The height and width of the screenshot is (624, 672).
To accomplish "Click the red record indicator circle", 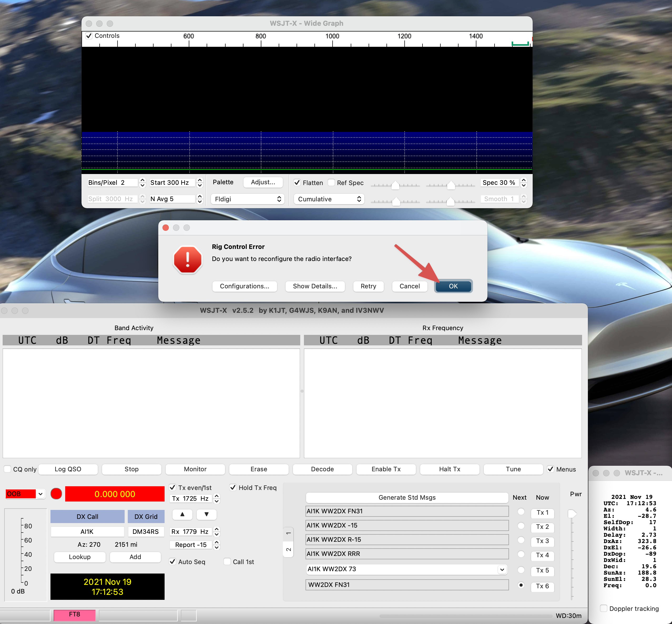I will click(56, 494).
